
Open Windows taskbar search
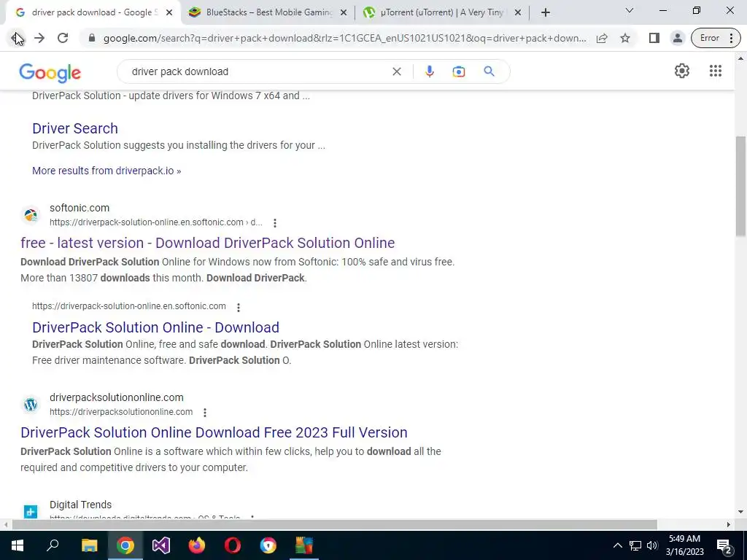tap(53, 545)
